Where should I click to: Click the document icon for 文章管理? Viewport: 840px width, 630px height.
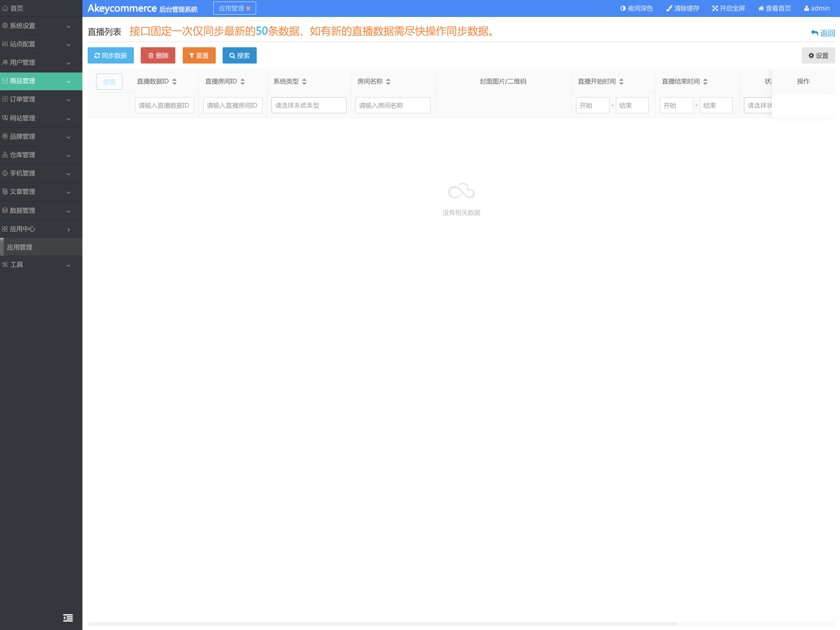pyautogui.click(x=5, y=192)
